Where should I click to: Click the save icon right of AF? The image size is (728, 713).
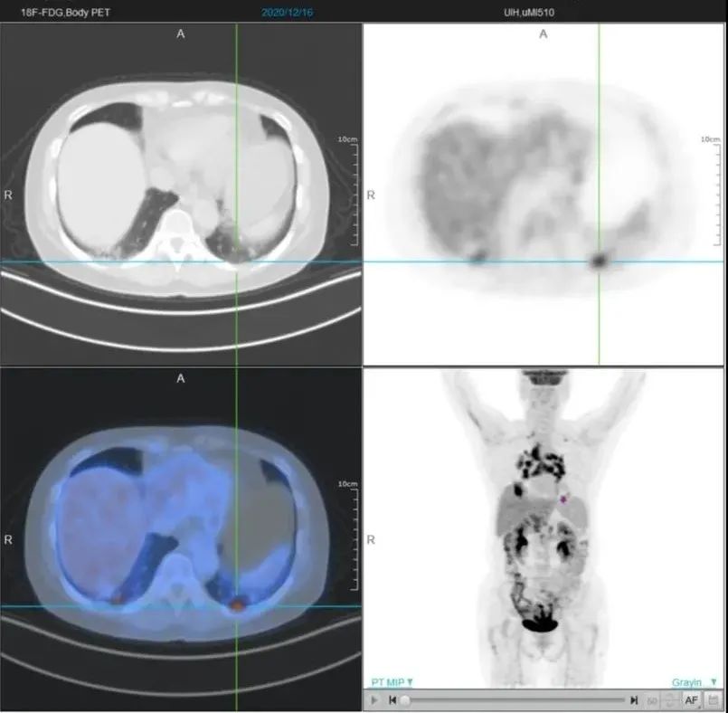click(713, 700)
